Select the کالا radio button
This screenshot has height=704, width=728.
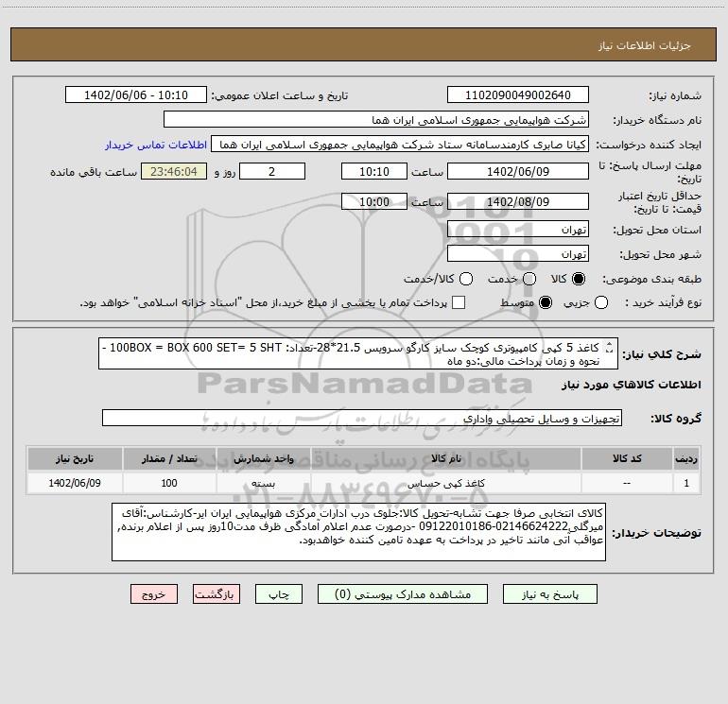coord(579,279)
